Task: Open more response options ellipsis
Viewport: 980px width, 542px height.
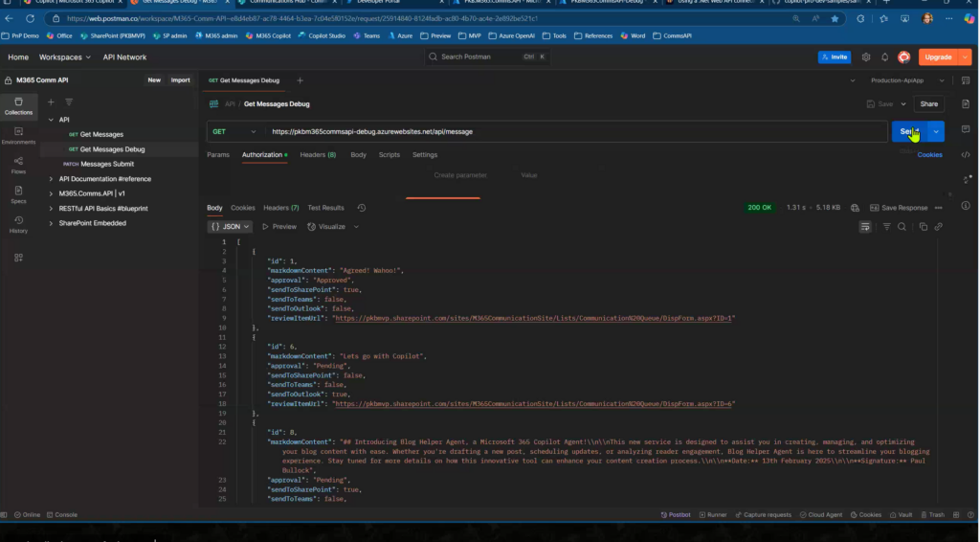Action: coord(938,208)
